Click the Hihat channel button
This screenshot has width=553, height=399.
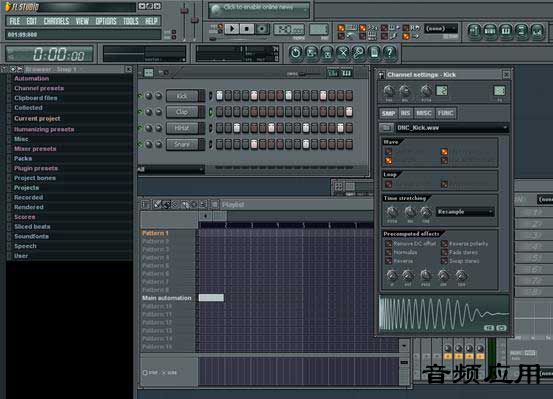[x=182, y=128]
